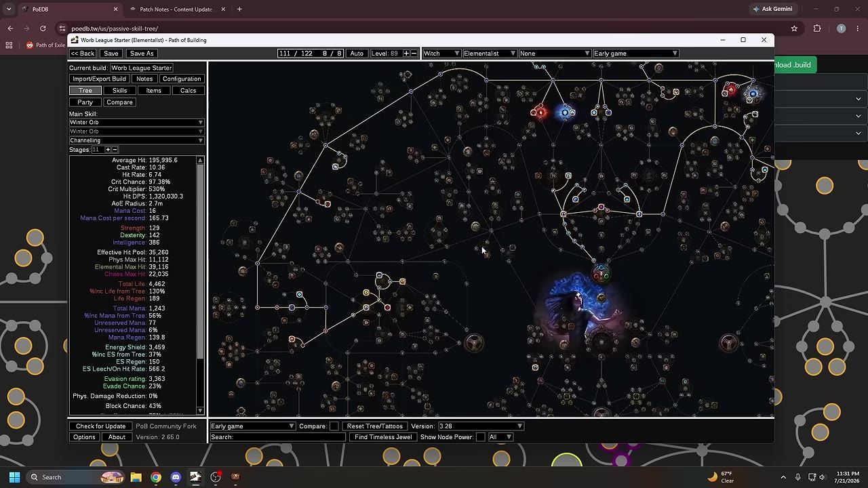Open the Elementalist ascendancy dropdown
The height and width of the screenshot is (488, 868).
490,54
